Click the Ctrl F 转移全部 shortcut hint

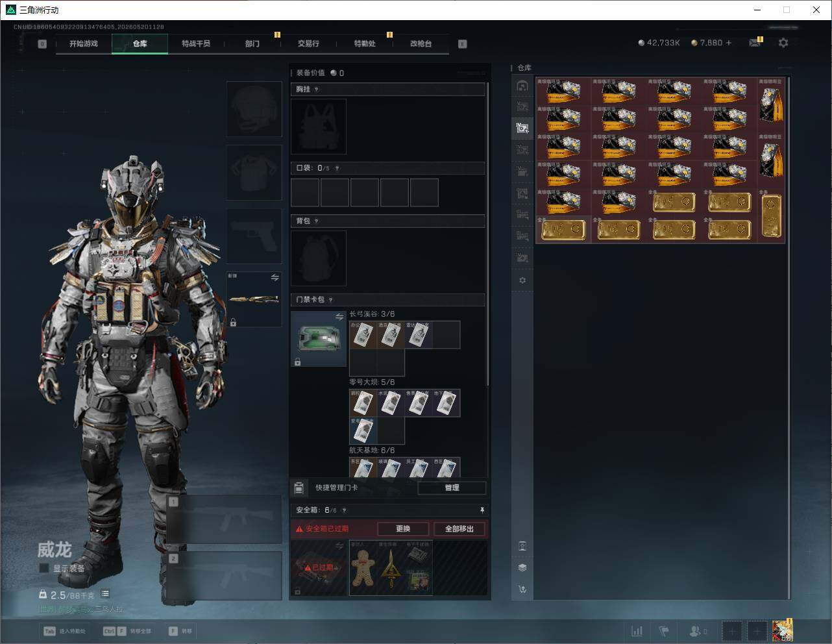click(x=127, y=631)
